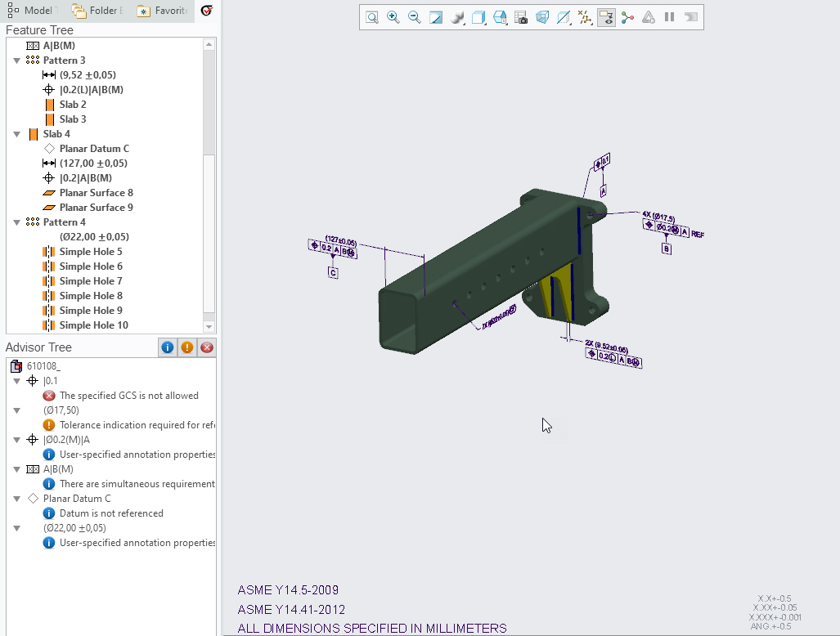Click the Zoom In magnifier icon
The height and width of the screenshot is (636, 840).
[x=393, y=17]
